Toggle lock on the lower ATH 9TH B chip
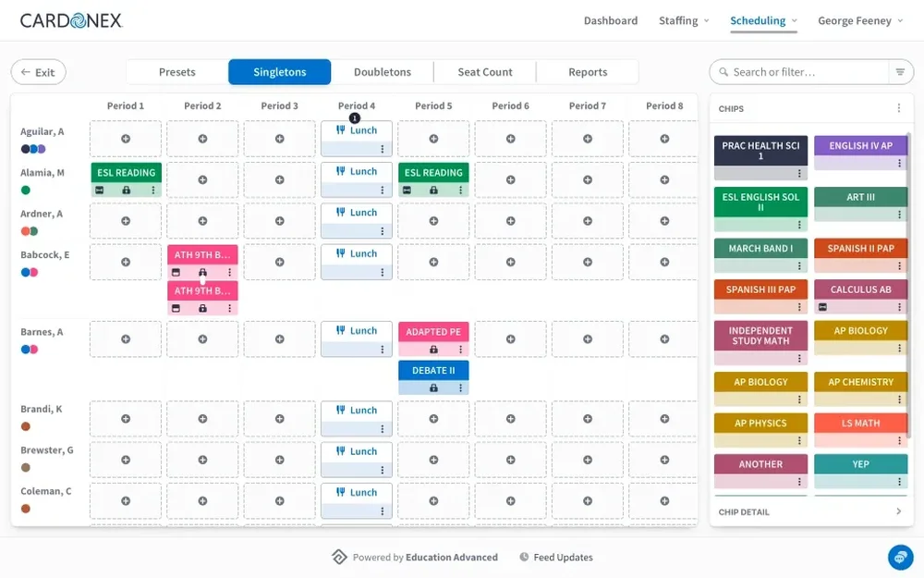This screenshot has height=578, width=924. coord(202,309)
